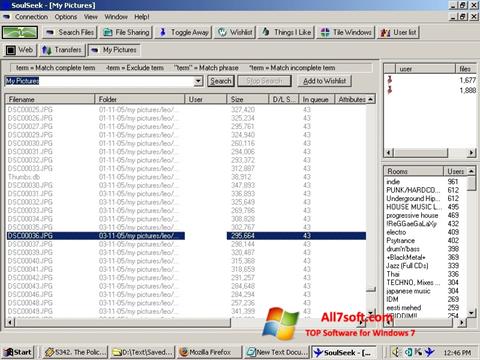This screenshot has width=480, height=360.
Task: Sort results by Filename column header
Action: coord(50,99)
